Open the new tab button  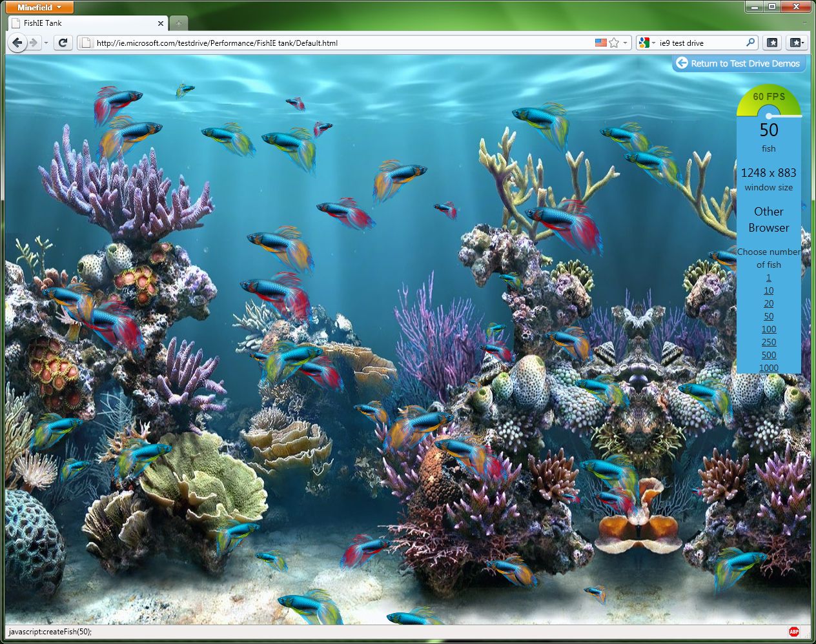pos(178,23)
